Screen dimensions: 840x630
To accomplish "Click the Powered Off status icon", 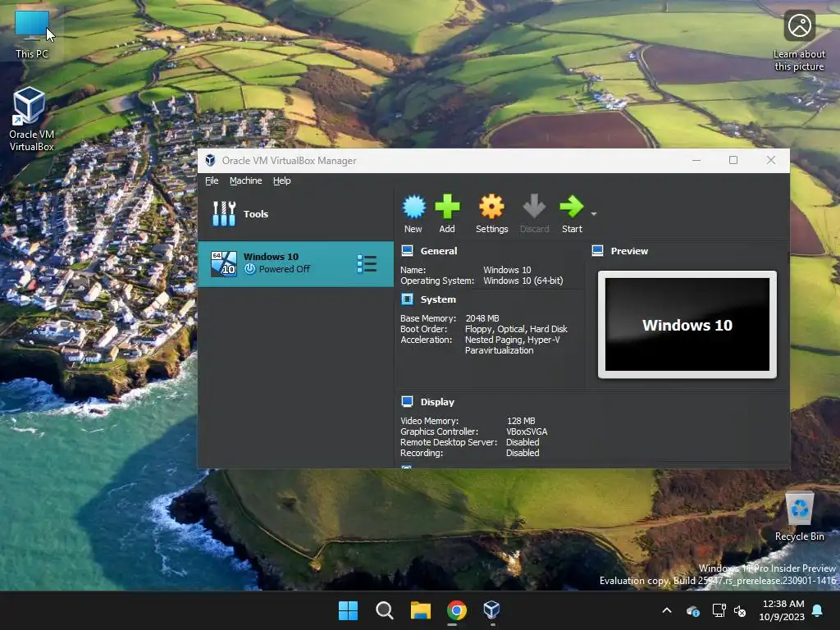I will [249, 269].
